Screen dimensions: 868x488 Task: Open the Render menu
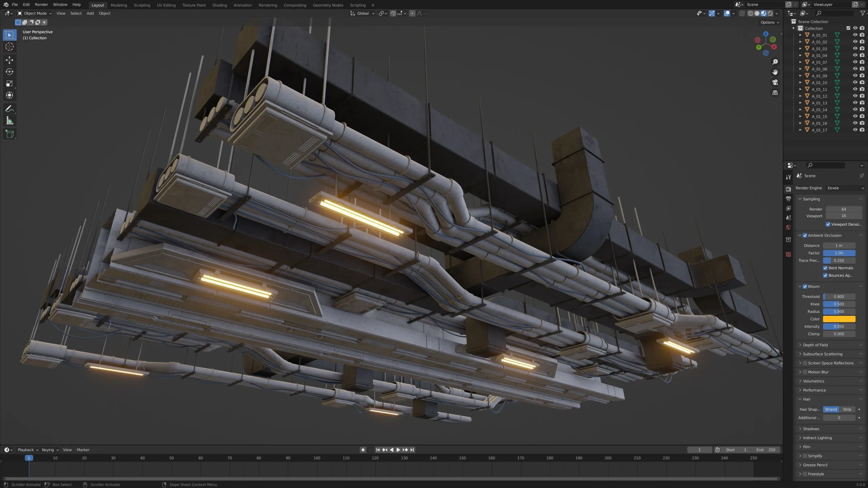tap(41, 4)
